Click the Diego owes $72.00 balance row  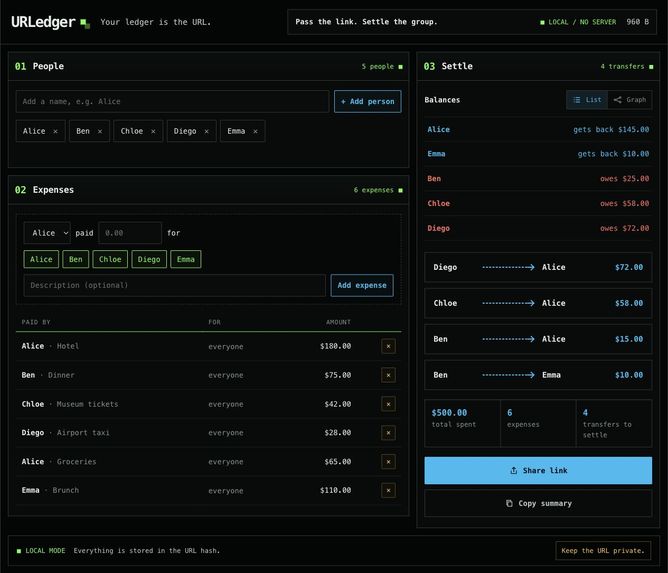538,228
